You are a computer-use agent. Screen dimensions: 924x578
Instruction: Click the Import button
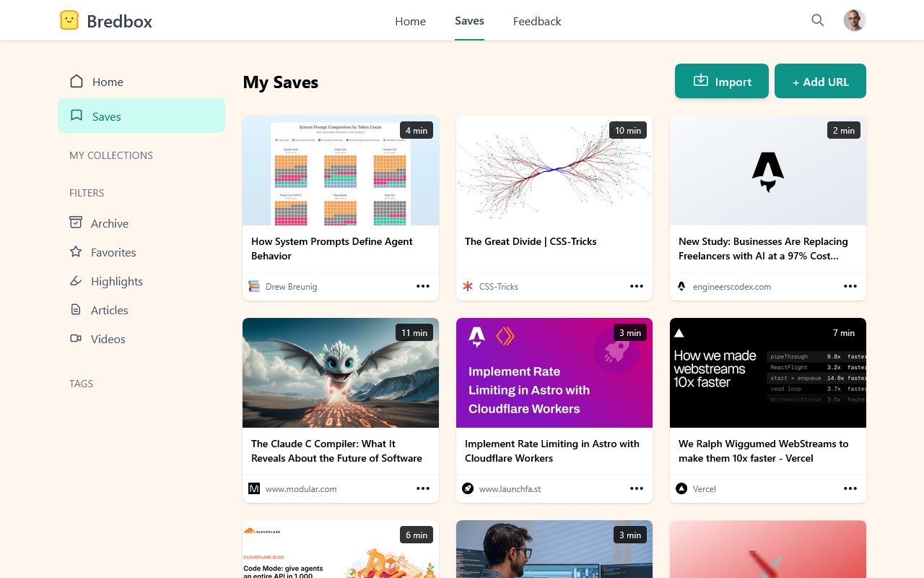[x=722, y=81]
